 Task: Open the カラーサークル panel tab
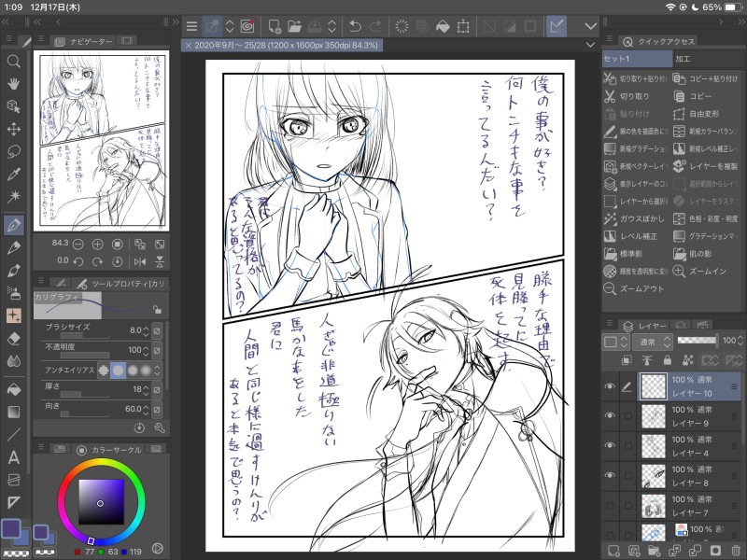[109, 449]
